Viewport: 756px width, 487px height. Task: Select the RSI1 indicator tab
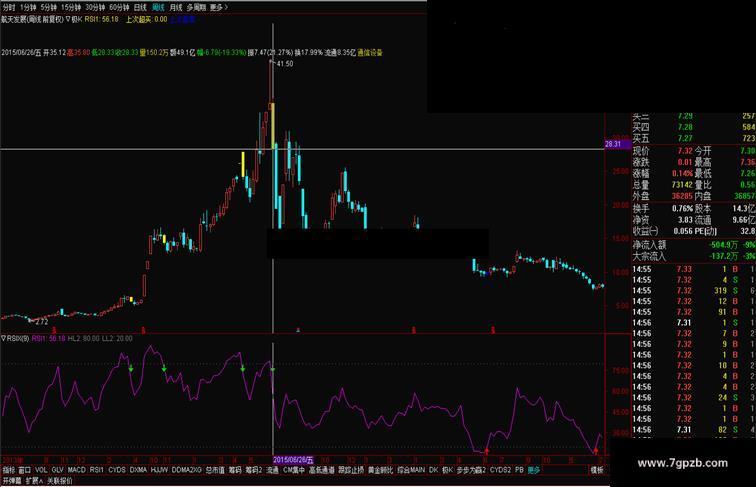click(x=96, y=470)
